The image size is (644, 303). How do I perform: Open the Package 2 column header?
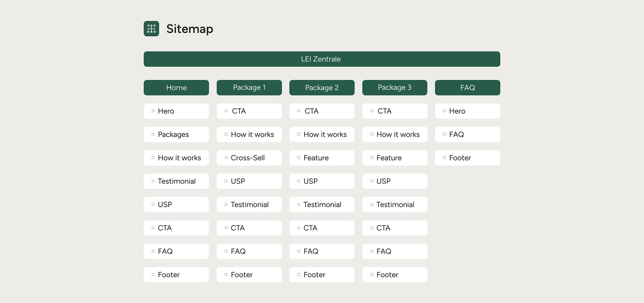coord(322,87)
